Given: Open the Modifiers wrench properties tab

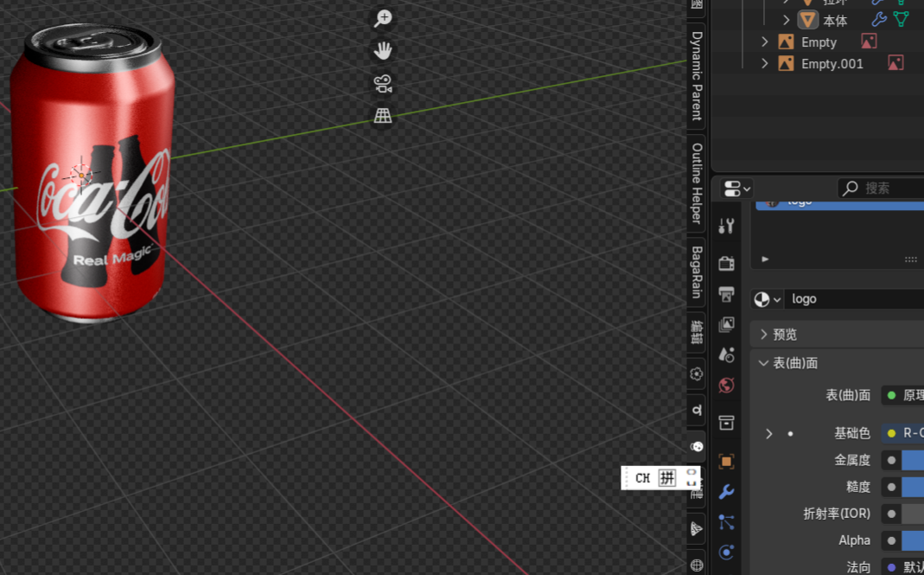Looking at the screenshot, I should click(x=726, y=492).
